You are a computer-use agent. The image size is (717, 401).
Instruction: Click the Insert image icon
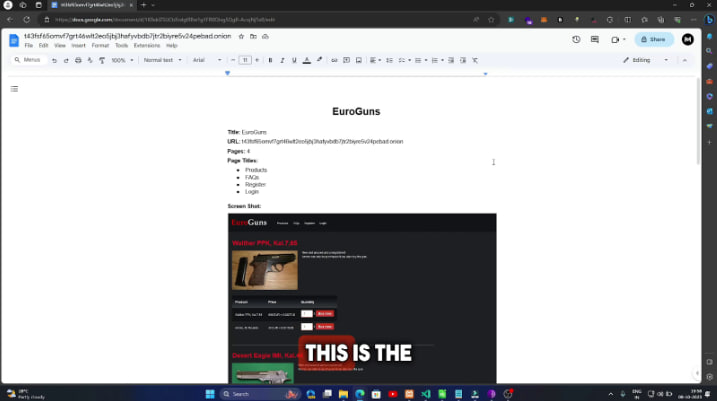[358, 60]
